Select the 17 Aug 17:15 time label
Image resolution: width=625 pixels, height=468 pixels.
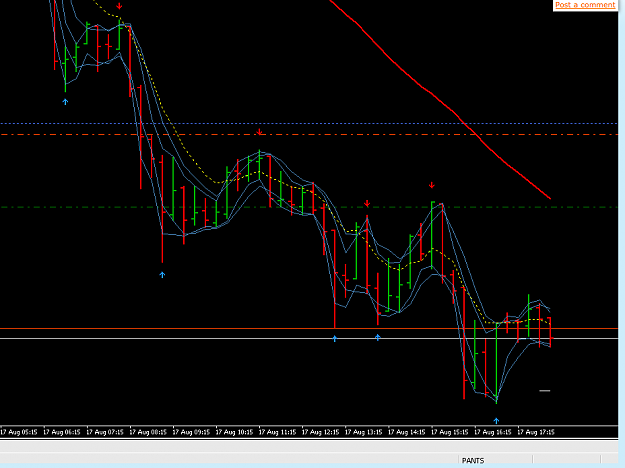(535, 432)
